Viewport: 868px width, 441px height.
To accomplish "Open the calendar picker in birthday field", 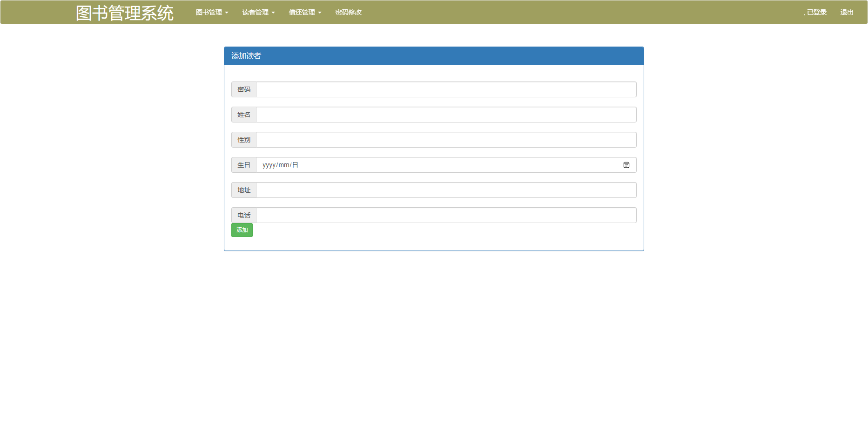I will [x=626, y=165].
